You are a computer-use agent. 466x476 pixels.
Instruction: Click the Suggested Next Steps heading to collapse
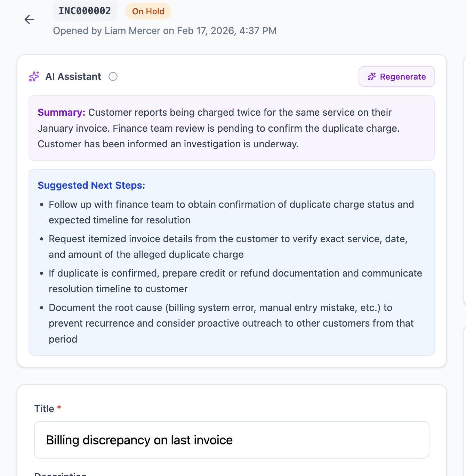(x=91, y=185)
